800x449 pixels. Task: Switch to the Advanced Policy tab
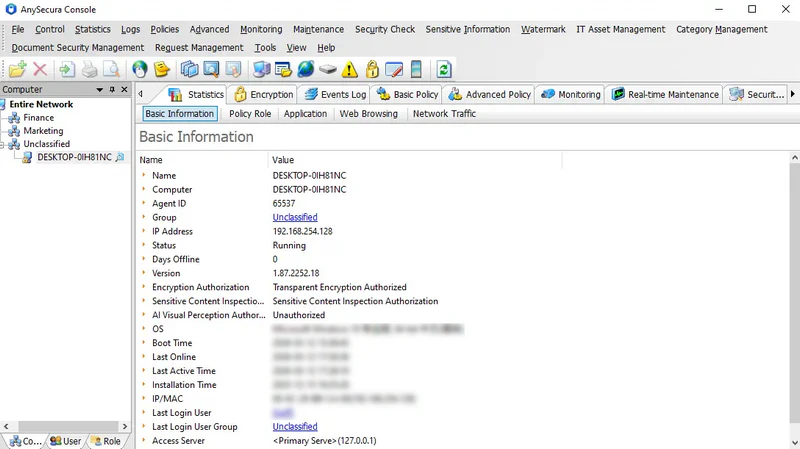coord(489,94)
